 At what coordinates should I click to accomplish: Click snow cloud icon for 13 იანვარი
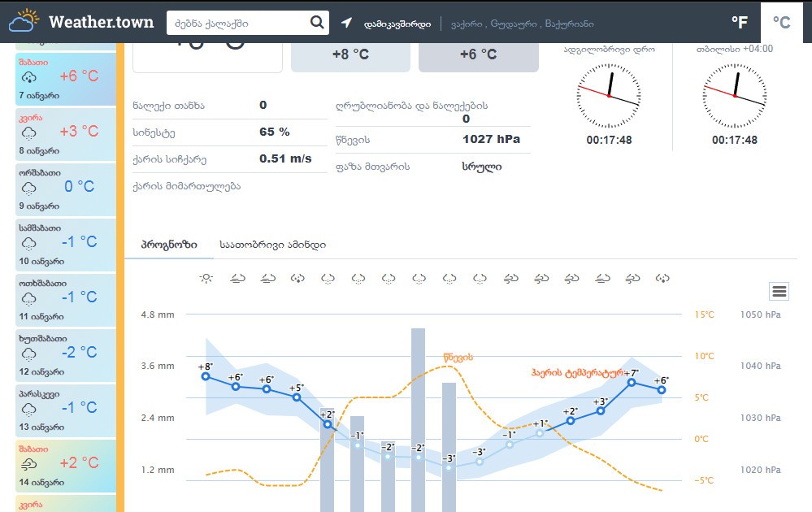point(29,410)
